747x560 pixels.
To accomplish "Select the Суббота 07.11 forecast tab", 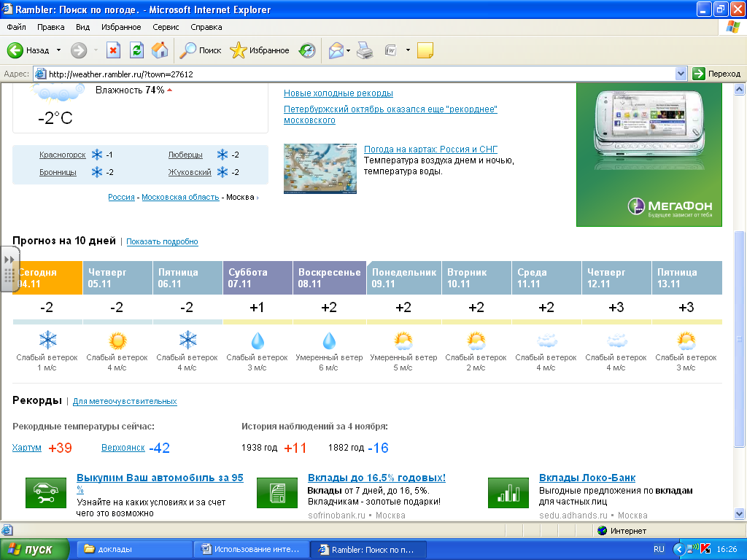I will (x=258, y=278).
